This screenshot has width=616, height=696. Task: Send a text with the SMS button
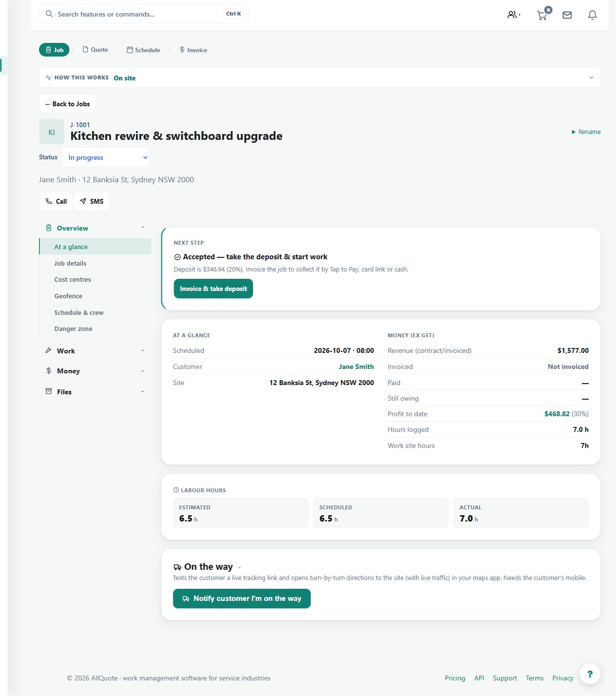(x=92, y=201)
